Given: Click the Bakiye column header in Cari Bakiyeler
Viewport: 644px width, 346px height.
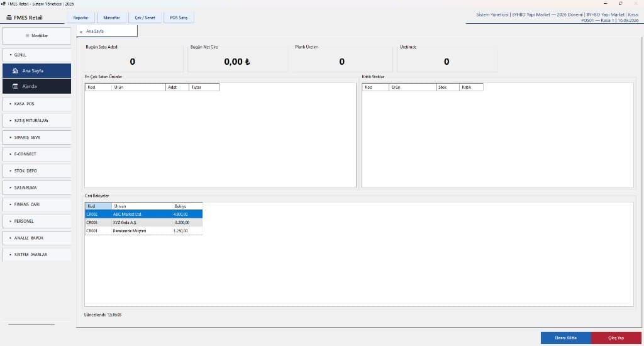Looking at the screenshot, I should tap(187, 206).
